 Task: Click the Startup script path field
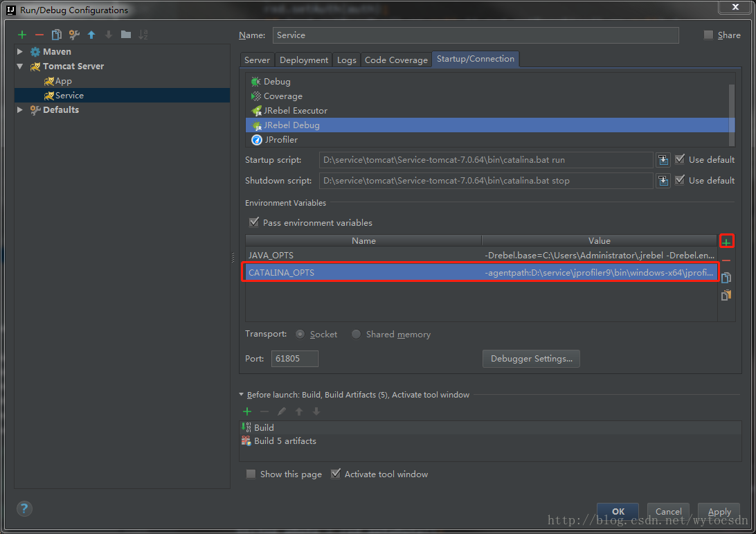click(486, 160)
